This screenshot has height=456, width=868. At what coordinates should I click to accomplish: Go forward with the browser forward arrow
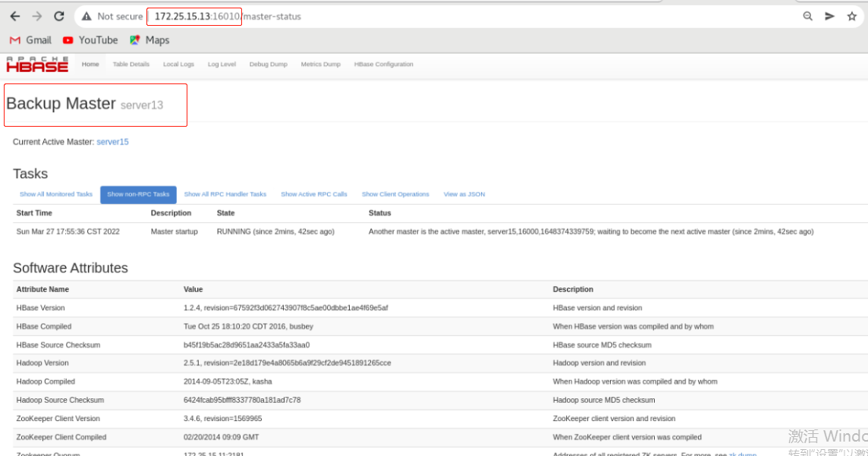37,17
